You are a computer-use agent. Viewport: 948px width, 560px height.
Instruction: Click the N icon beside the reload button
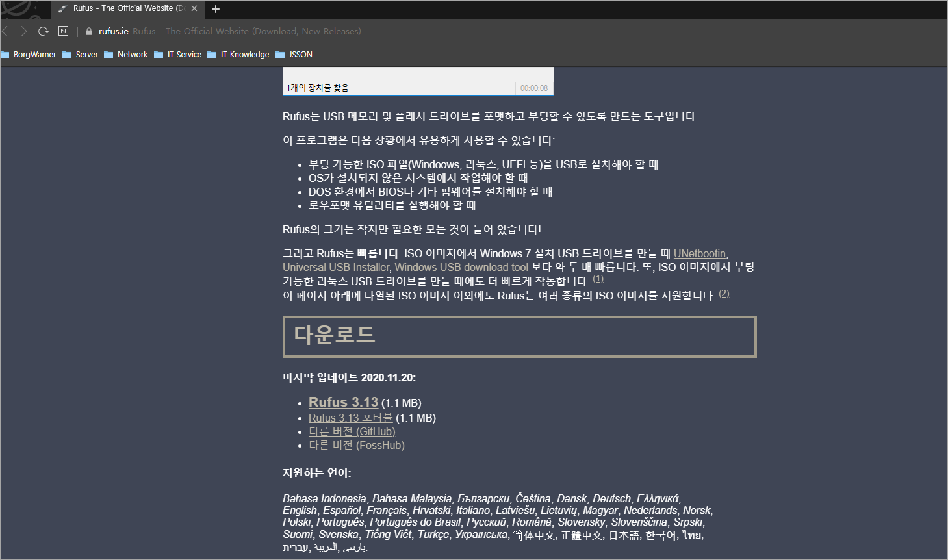[63, 31]
